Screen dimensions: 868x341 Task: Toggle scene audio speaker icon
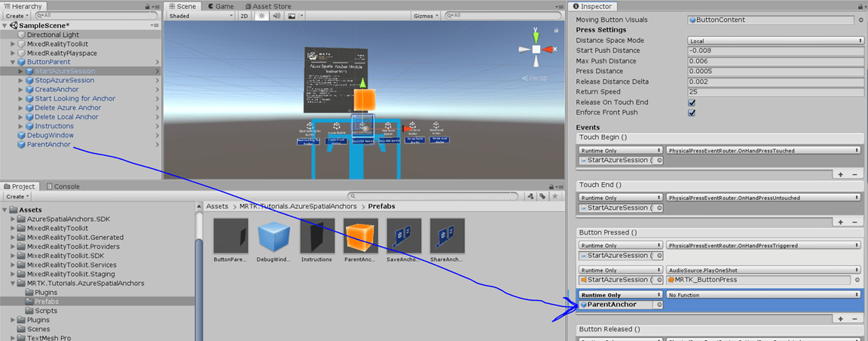(276, 15)
